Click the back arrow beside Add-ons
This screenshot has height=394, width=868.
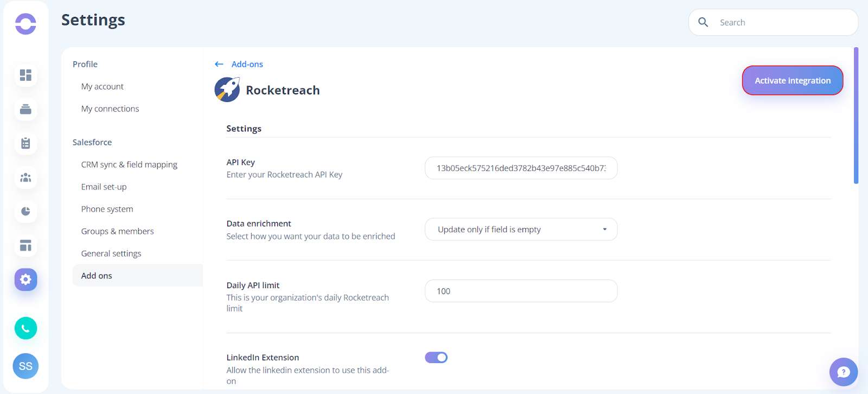tap(219, 64)
